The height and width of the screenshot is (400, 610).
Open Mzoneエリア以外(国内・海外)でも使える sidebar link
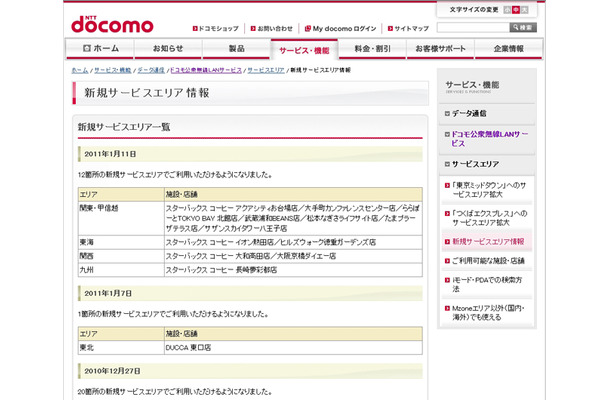click(488, 313)
